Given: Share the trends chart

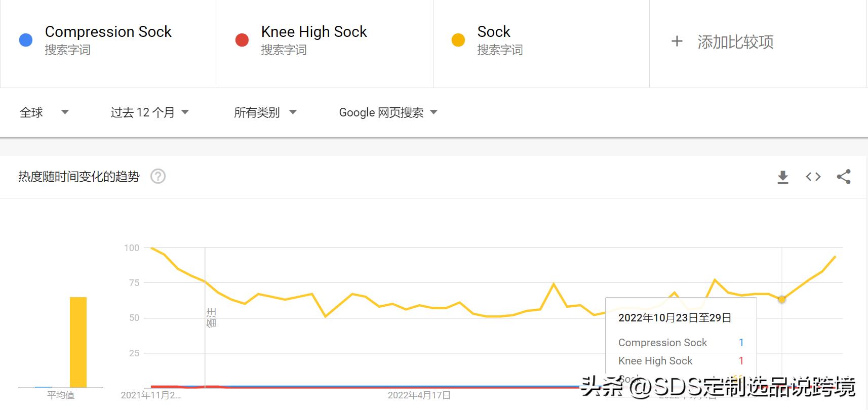Looking at the screenshot, I should point(843,177).
